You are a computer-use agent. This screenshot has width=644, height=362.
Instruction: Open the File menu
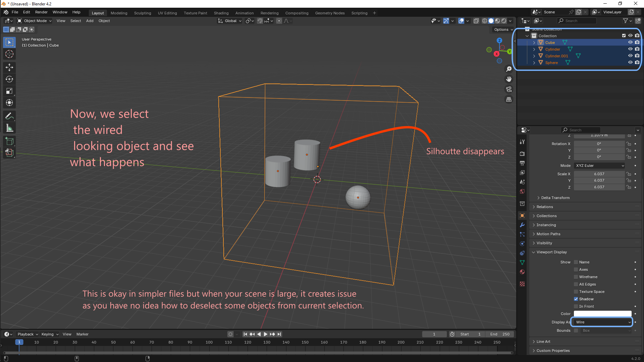15,12
